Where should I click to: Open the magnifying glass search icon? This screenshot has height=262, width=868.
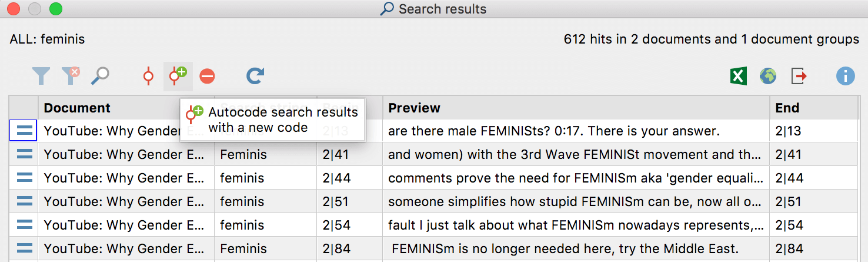tap(101, 76)
